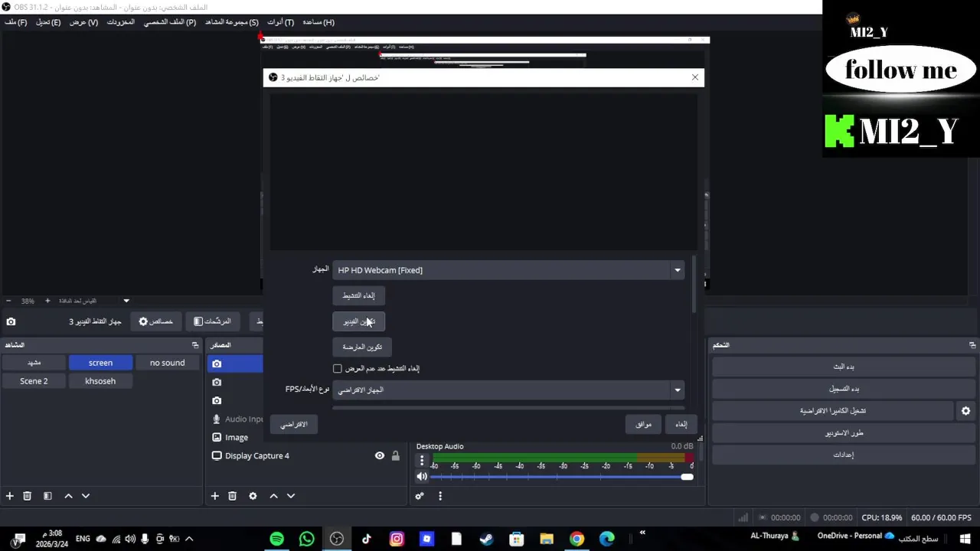This screenshot has width=980, height=551.
Task: Open the أدوات (T) menu
Action: coord(279,22)
